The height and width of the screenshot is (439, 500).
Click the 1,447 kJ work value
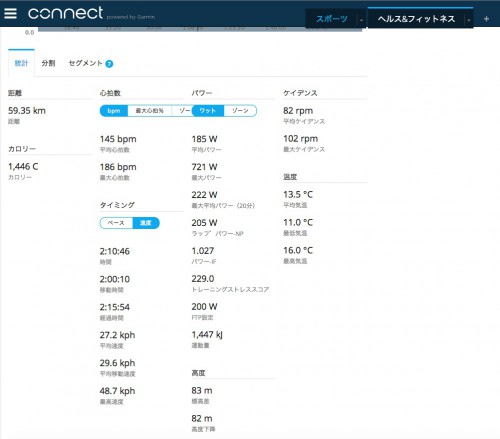pos(207,334)
